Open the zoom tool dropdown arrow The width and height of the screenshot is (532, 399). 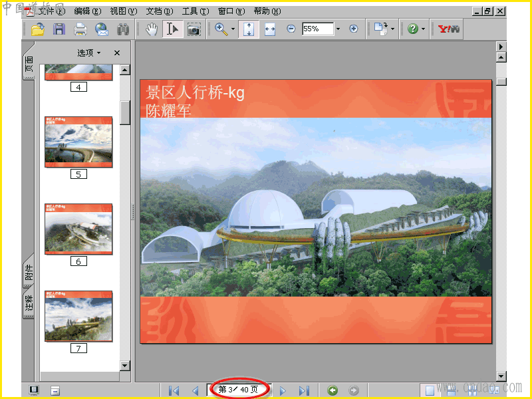tap(233, 29)
